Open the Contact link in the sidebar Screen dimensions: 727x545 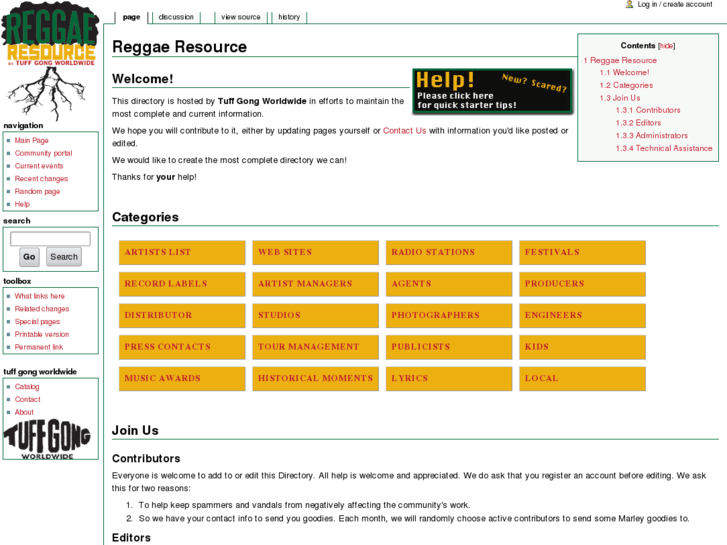pos(27,399)
